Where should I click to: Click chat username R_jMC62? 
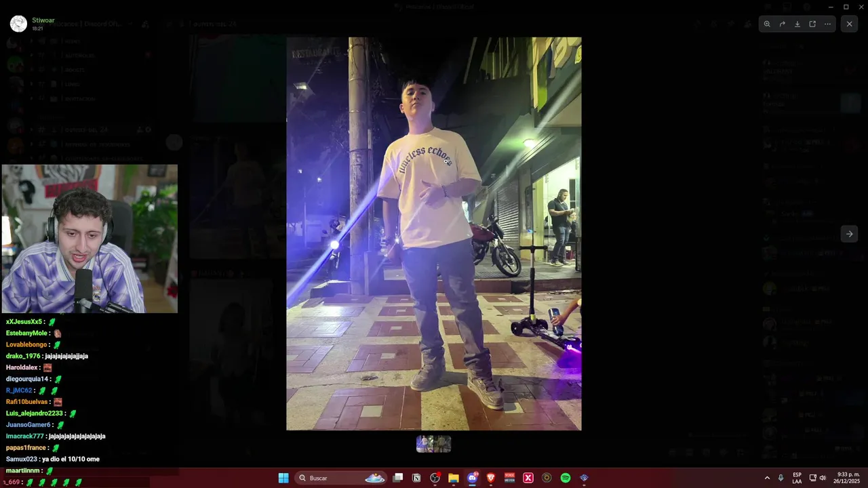click(19, 390)
